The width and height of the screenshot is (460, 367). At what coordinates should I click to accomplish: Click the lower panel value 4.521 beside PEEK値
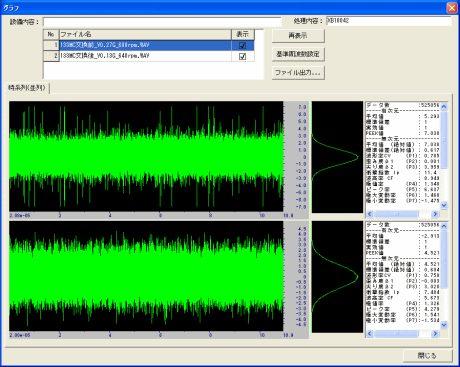432,253
